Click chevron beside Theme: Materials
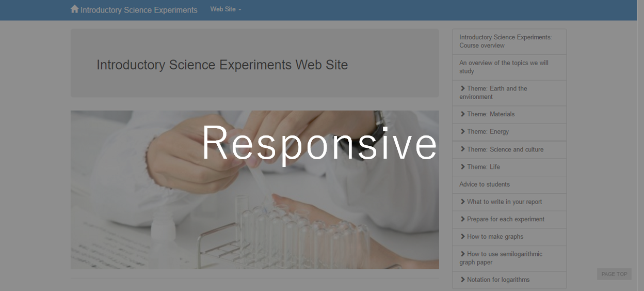The width and height of the screenshot is (644, 291). pyautogui.click(x=463, y=114)
